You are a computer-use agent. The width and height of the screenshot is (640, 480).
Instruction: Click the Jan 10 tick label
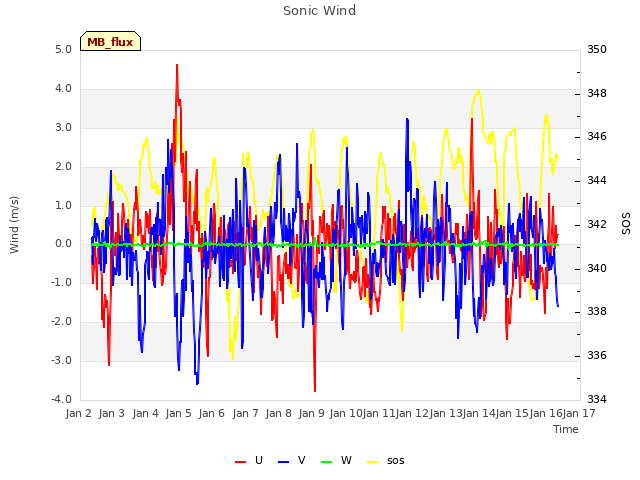click(x=346, y=413)
